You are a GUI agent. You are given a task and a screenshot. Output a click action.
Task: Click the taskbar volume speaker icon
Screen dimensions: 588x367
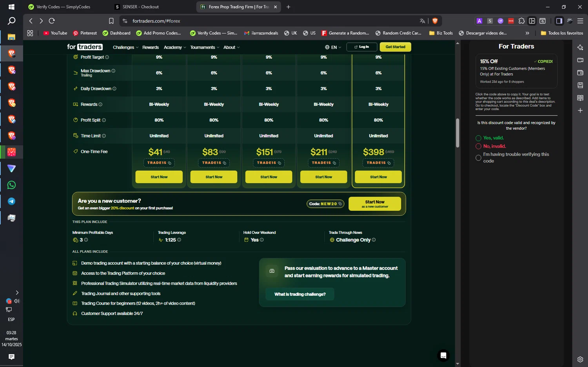(17, 301)
